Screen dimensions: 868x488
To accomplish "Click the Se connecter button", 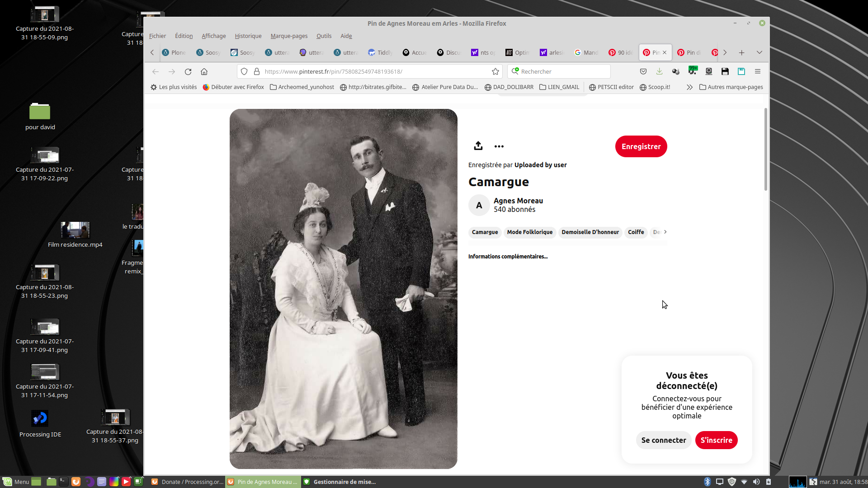I will tap(663, 440).
